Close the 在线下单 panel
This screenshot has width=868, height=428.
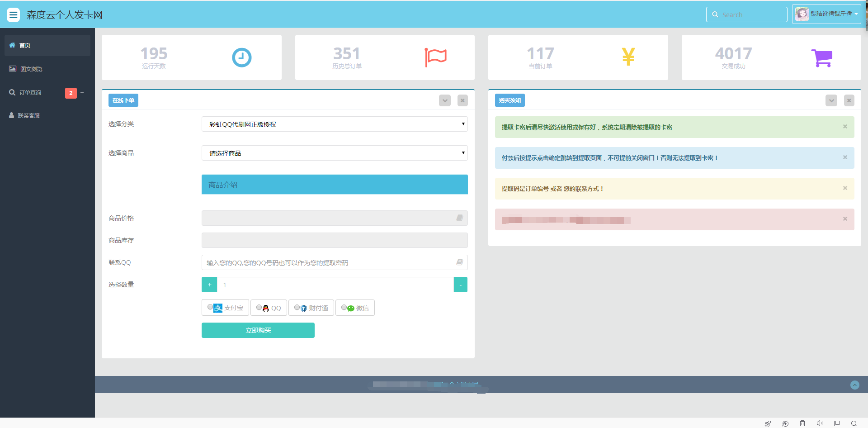462,100
